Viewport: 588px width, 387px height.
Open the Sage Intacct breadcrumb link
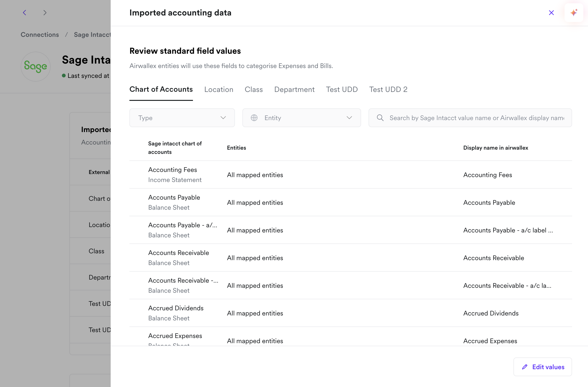coord(92,35)
